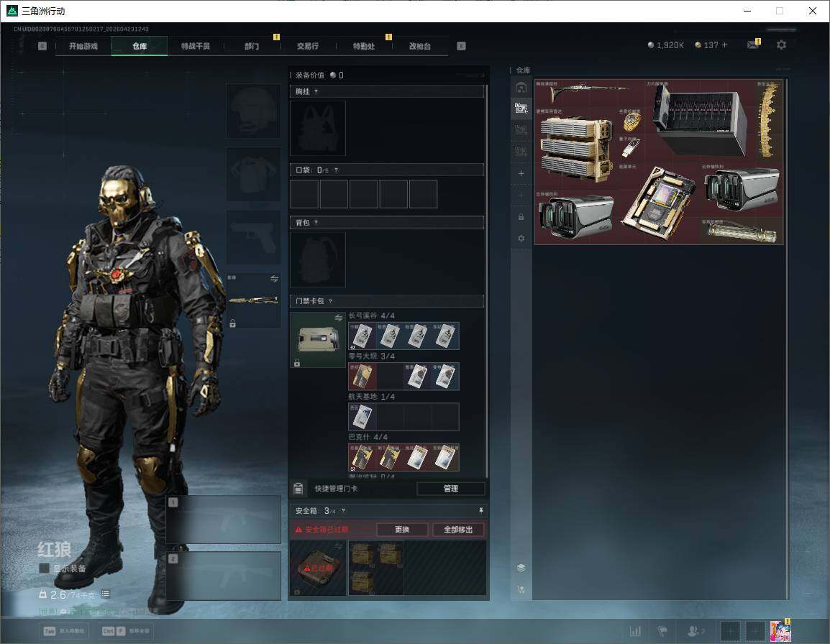Screen dimensions: 830x644
Task: Swap the keycard wallet via arrows icon
Action: click(x=338, y=318)
